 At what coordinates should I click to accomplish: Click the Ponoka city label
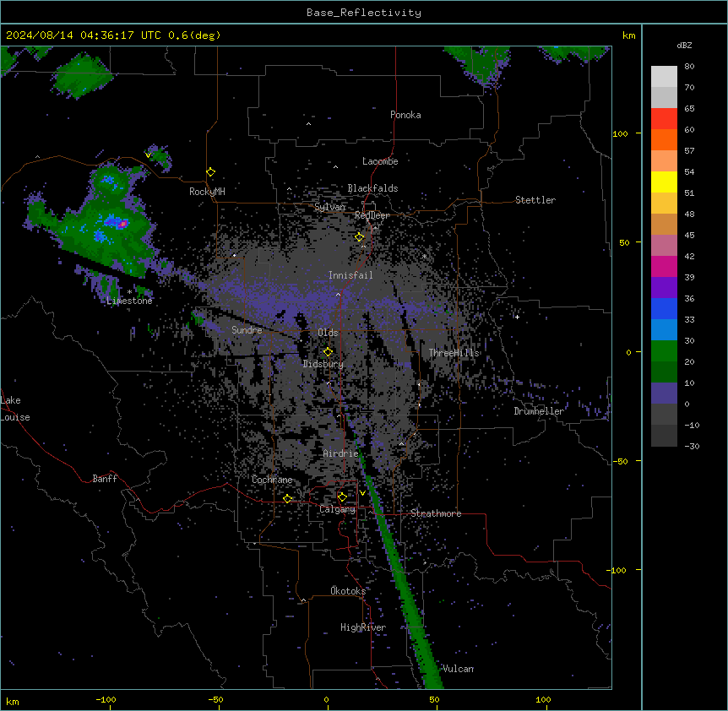(x=405, y=115)
